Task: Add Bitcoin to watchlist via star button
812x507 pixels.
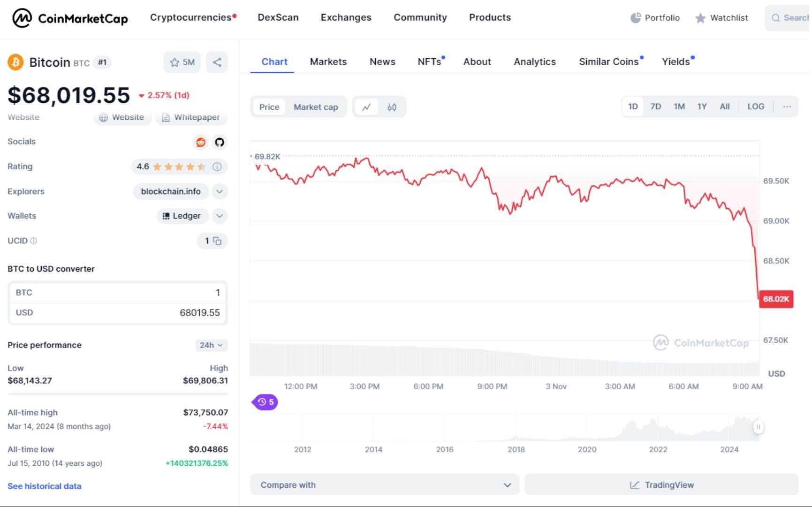Action: (x=182, y=61)
